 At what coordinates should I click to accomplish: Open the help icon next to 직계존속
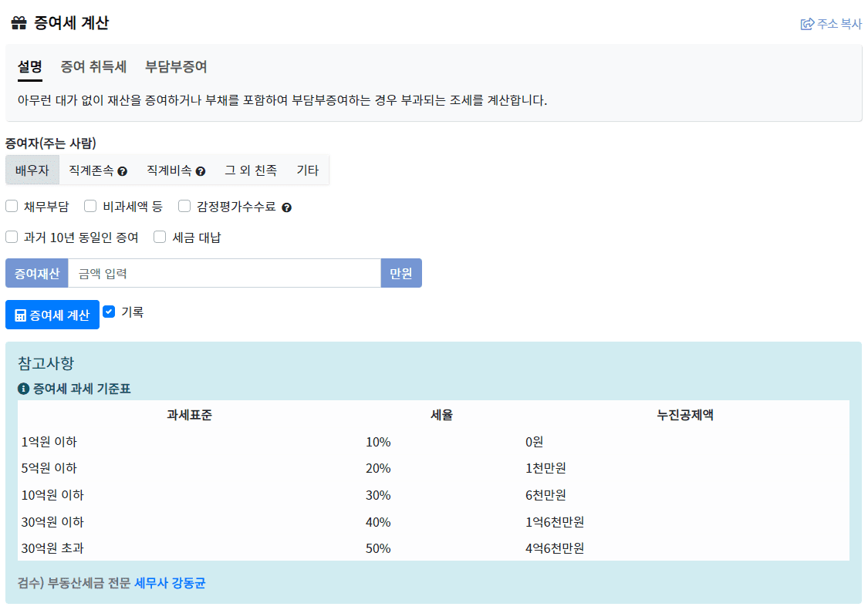point(123,172)
